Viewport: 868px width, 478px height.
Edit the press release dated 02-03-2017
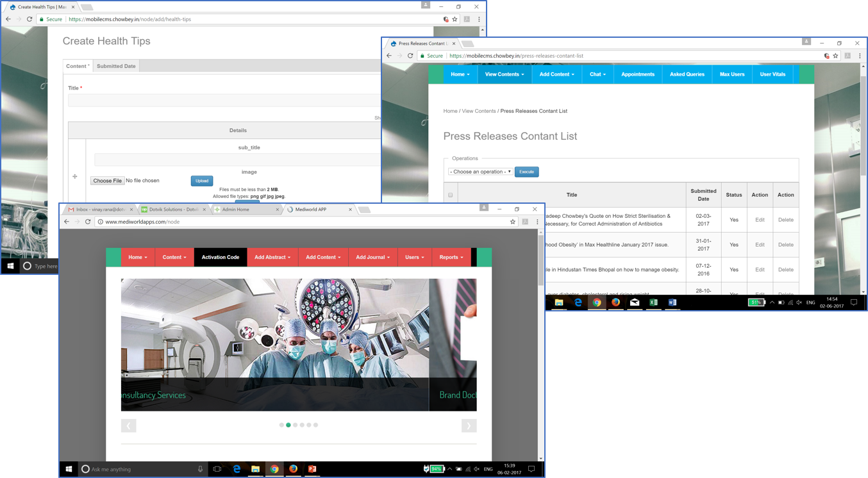tap(760, 220)
